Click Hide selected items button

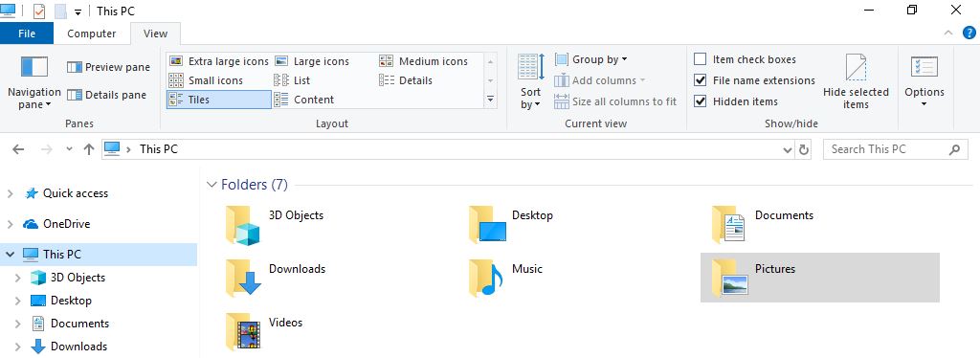(856, 82)
